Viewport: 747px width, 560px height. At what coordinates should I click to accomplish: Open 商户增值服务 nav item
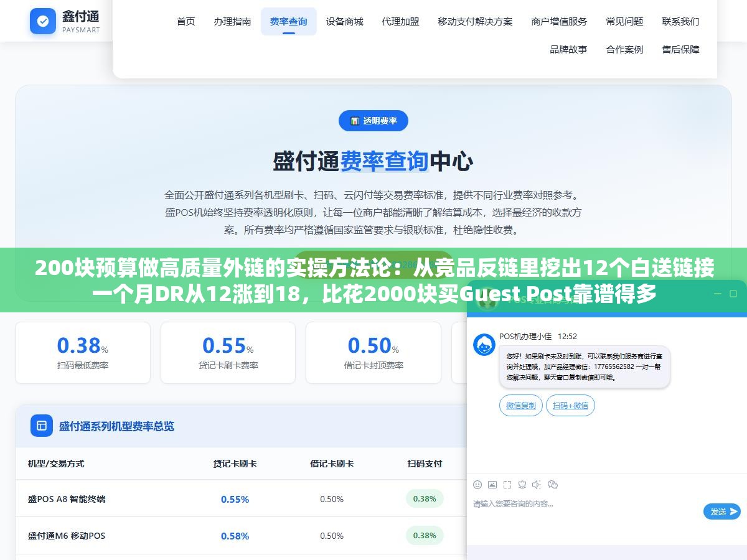pyautogui.click(x=560, y=21)
